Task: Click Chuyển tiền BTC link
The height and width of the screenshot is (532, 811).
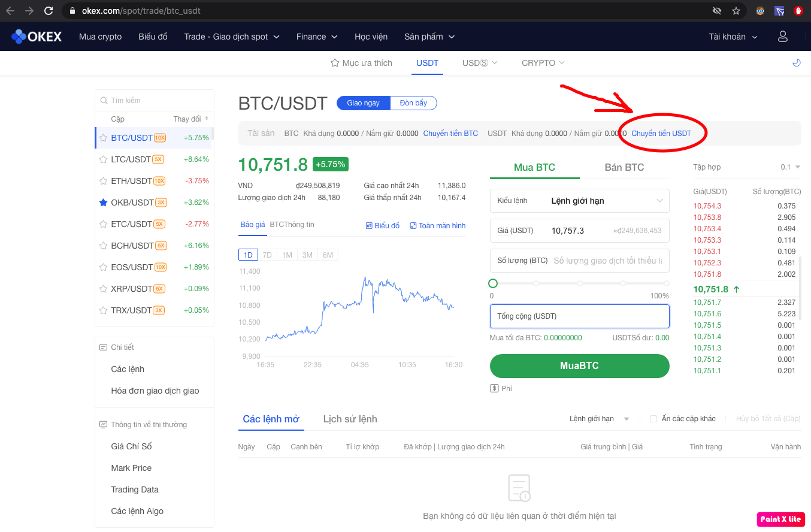Action: click(x=450, y=134)
